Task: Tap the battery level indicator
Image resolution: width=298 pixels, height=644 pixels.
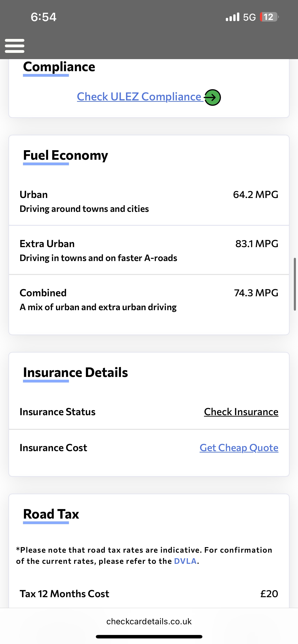Action: [x=269, y=17]
